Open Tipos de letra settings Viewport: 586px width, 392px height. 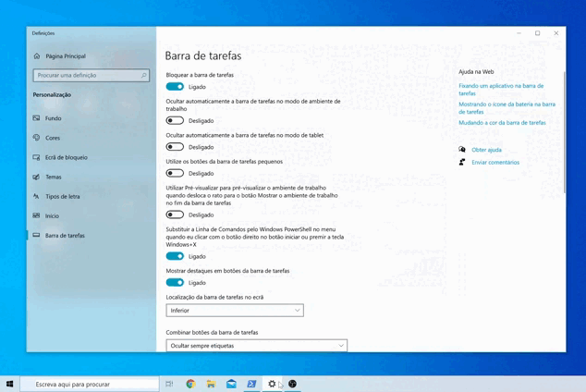coord(63,196)
